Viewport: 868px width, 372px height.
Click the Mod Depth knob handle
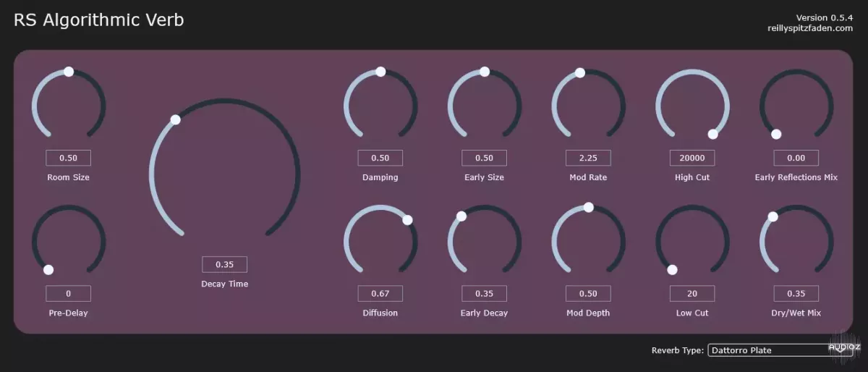point(588,207)
